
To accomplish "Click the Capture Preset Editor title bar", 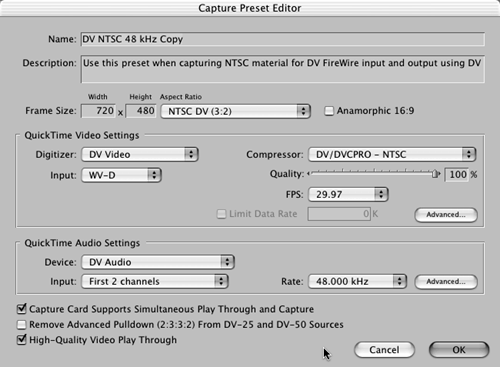I will 250,8.
